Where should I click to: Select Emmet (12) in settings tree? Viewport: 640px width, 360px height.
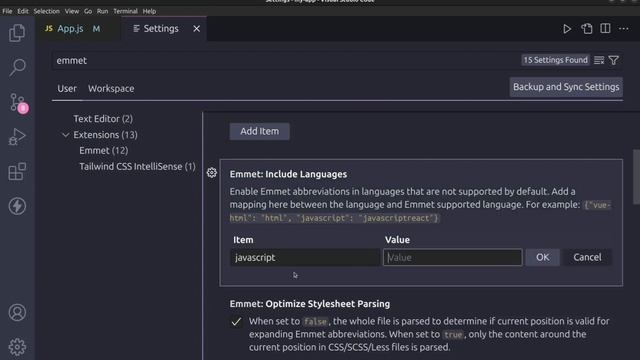pos(104,151)
